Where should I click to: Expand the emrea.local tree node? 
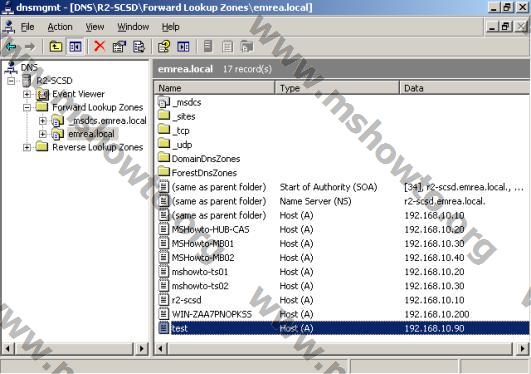43,134
